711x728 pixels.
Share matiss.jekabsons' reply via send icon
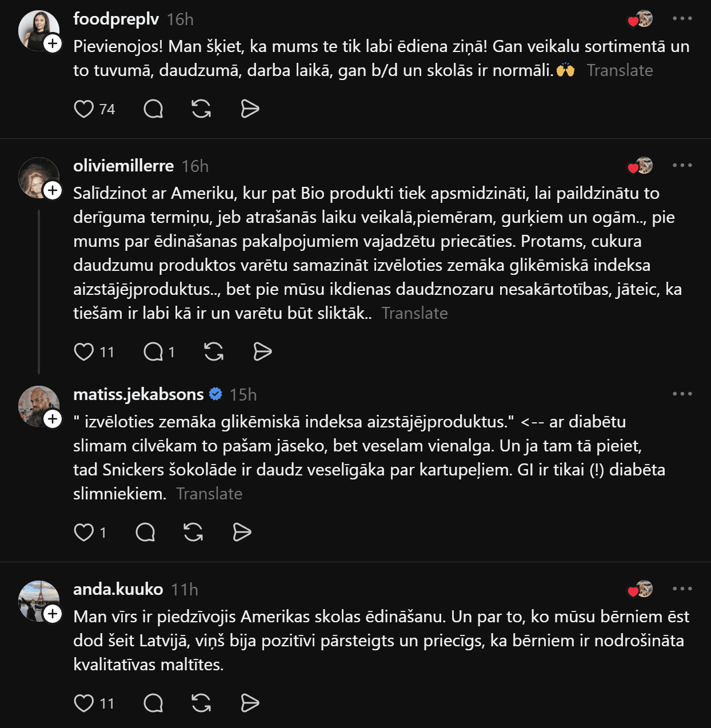tap(242, 532)
